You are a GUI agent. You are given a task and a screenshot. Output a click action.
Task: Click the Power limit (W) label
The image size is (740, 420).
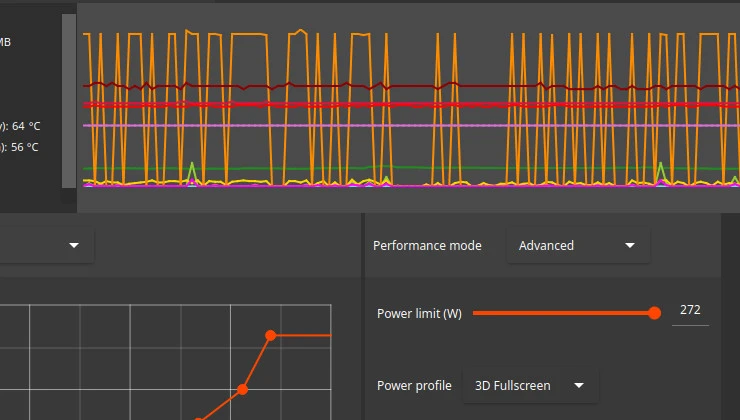(419, 314)
